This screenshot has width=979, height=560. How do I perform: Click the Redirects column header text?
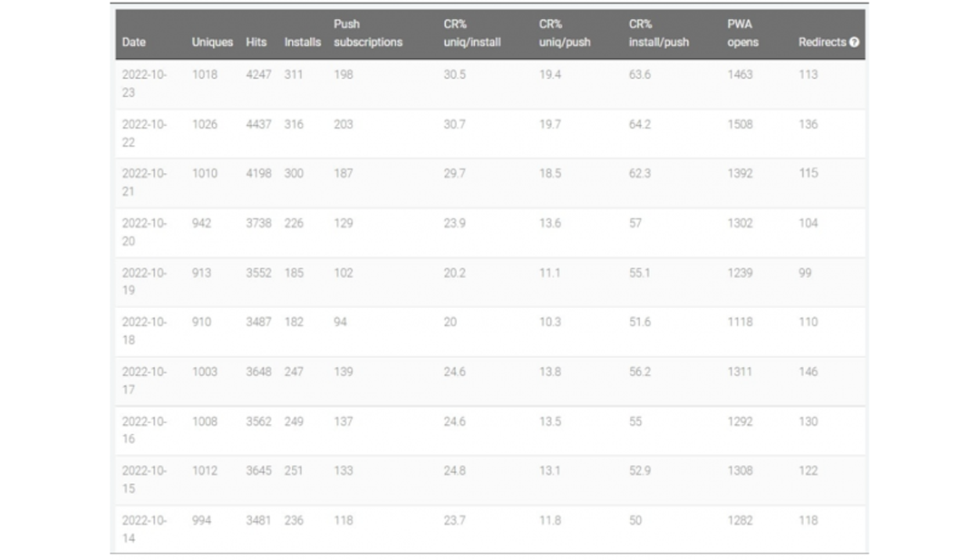point(822,43)
